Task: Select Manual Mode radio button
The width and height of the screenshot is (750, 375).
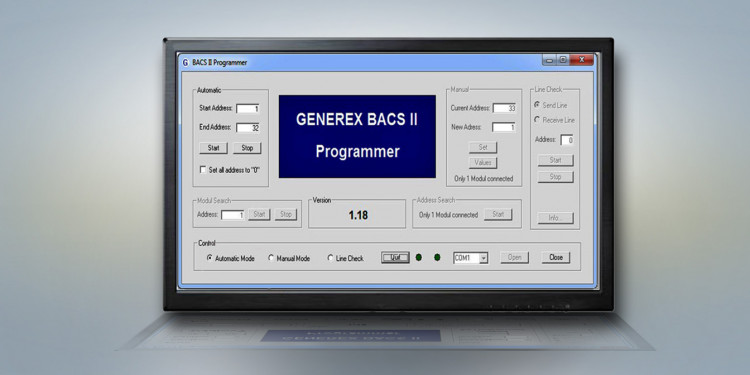Action: [x=271, y=258]
